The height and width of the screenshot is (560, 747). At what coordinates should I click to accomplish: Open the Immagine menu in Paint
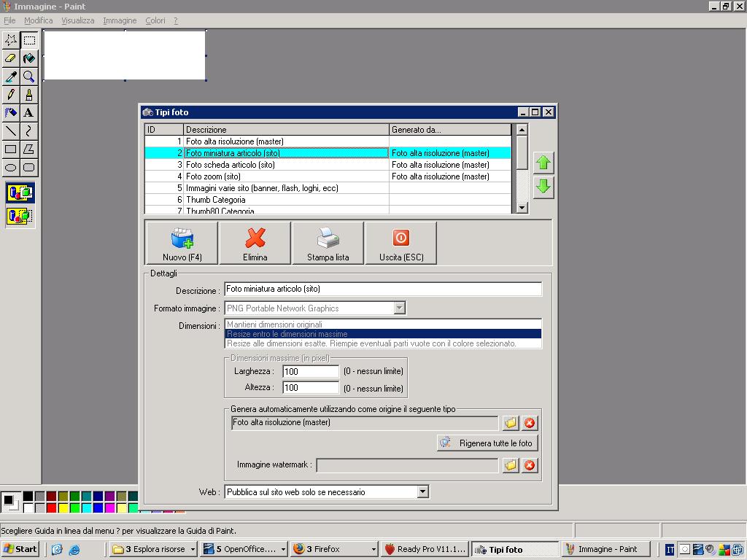120,20
